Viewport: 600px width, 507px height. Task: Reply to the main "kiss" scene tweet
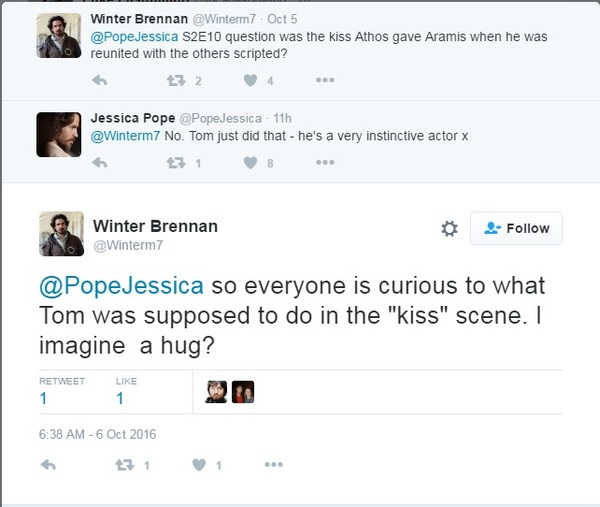pos(50,465)
